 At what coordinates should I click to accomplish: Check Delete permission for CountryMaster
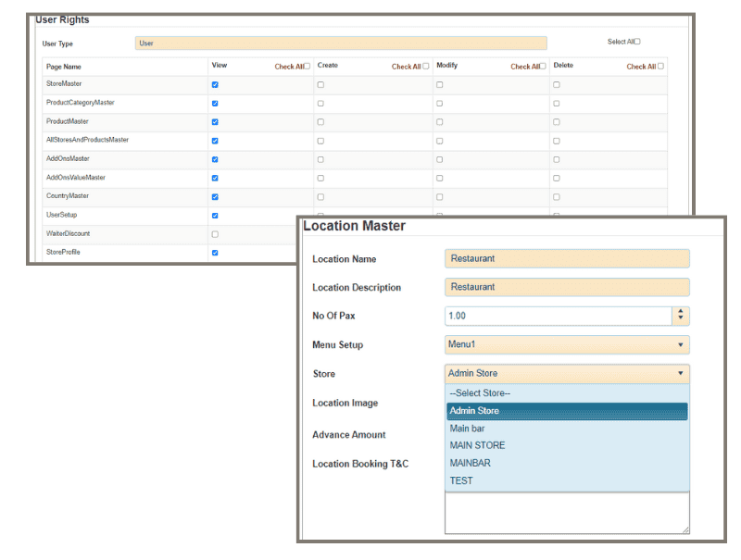(557, 197)
